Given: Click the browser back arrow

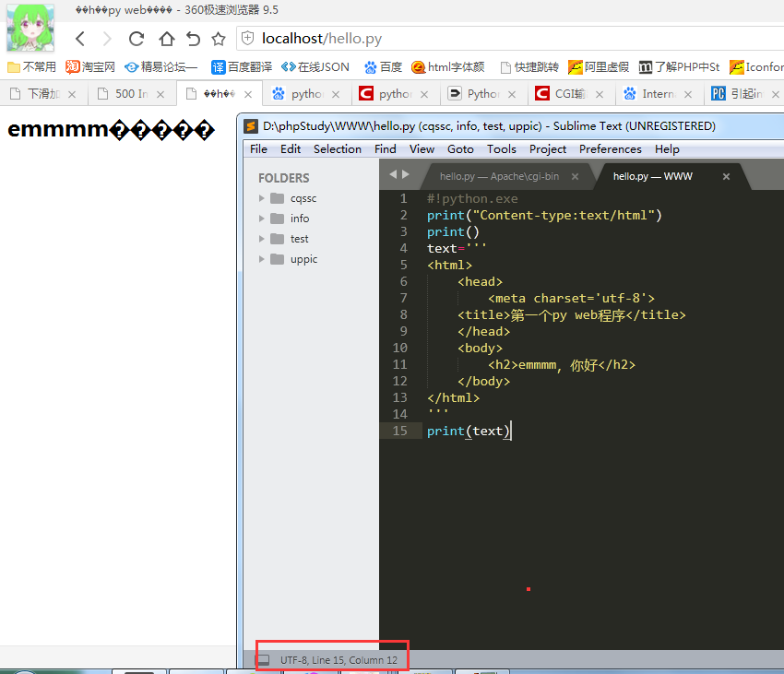Looking at the screenshot, I should 80,39.
